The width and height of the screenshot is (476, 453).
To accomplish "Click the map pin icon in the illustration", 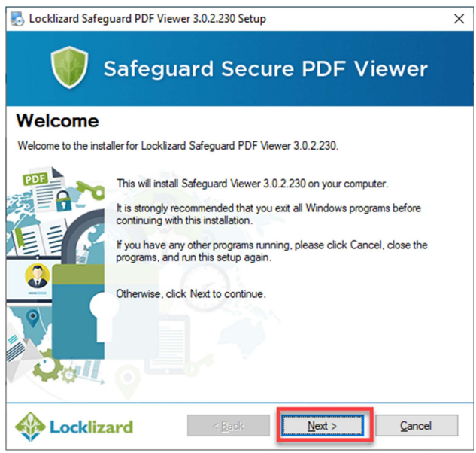I will 32,318.
